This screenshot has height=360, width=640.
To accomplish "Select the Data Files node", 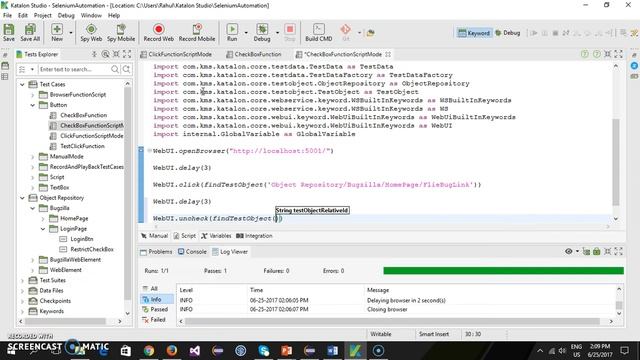I will pyautogui.click(x=51, y=291).
